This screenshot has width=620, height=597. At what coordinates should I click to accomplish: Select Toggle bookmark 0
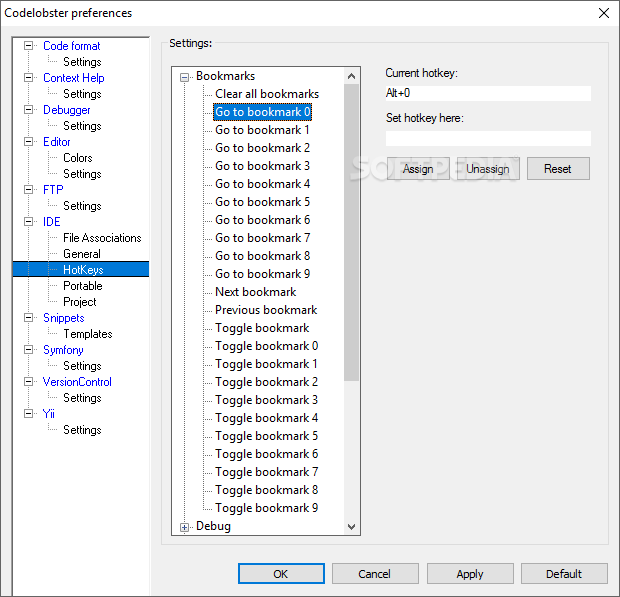267,346
